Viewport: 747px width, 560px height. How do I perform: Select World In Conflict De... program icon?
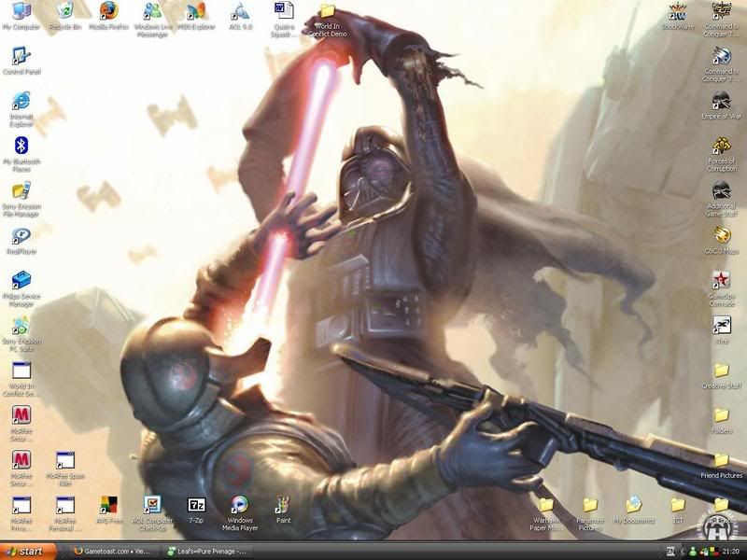(21, 379)
